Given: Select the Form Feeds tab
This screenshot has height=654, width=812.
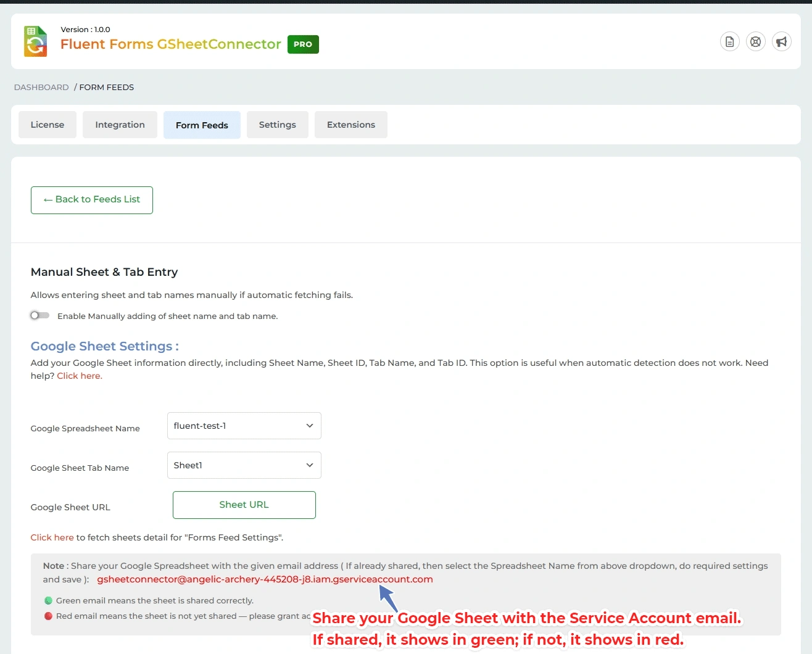Looking at the screenshot, I should coord(202,125).
